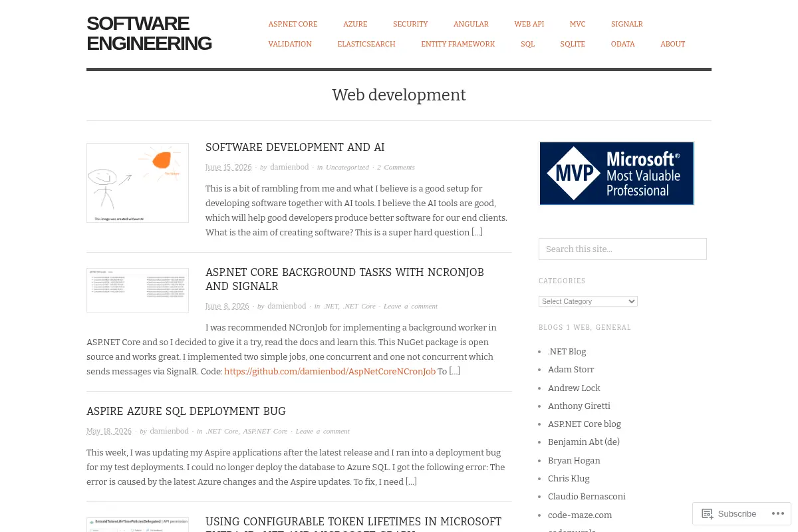The height and width of the screenshot is (532, 798).
Task: Open the Software Development and AI thumbnail
Action: point(138,183)
